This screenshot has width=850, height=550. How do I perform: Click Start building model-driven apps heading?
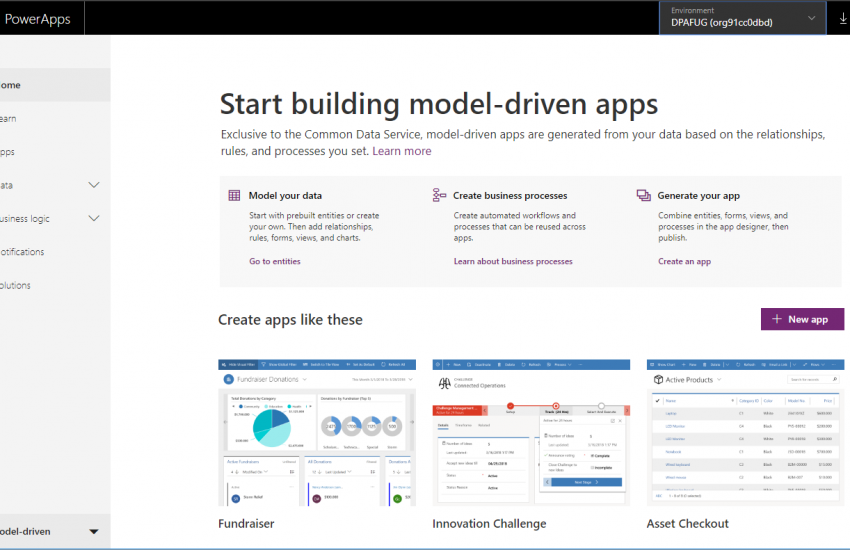439,105
